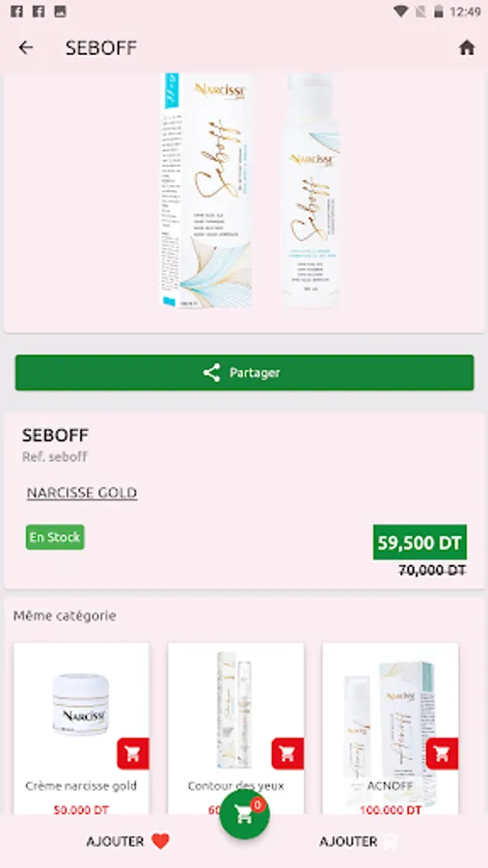Viewport: 488px width, 868px height.
Task: Tap the En Stock availability badge
Action: pos(55,537)
